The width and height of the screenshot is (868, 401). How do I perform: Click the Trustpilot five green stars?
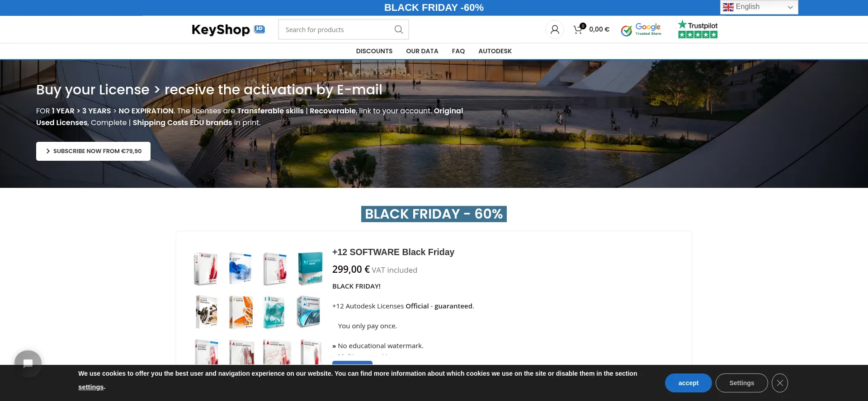(698, 35)
